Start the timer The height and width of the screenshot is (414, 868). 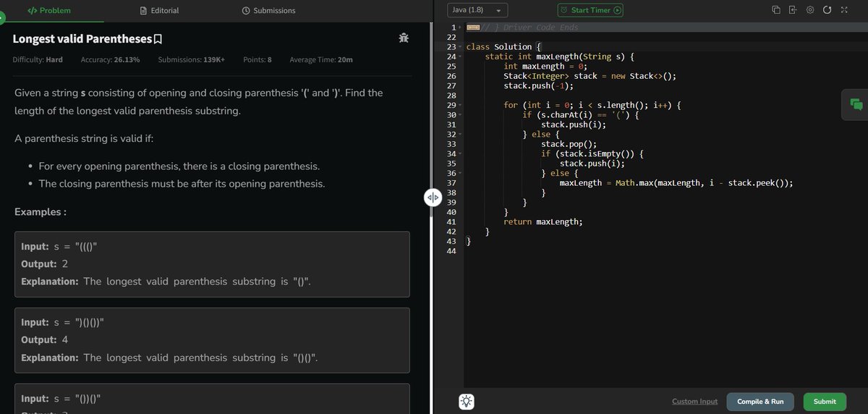591,11
